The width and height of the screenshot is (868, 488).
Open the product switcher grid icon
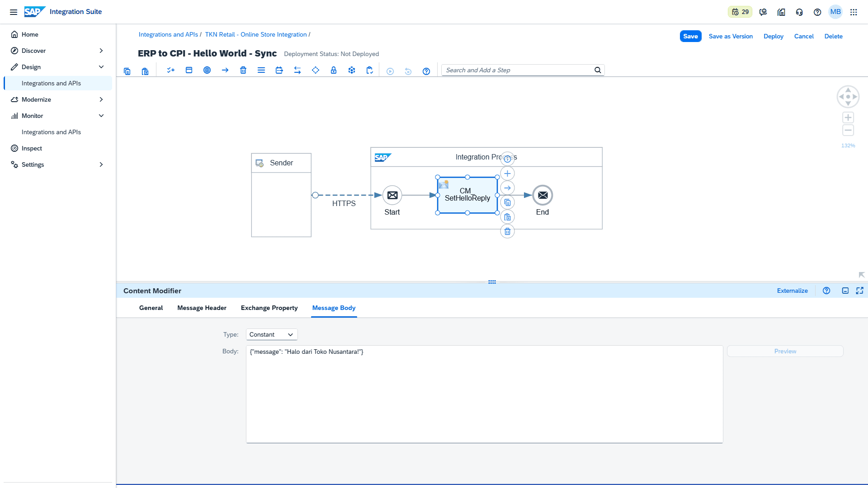point(854,12)
